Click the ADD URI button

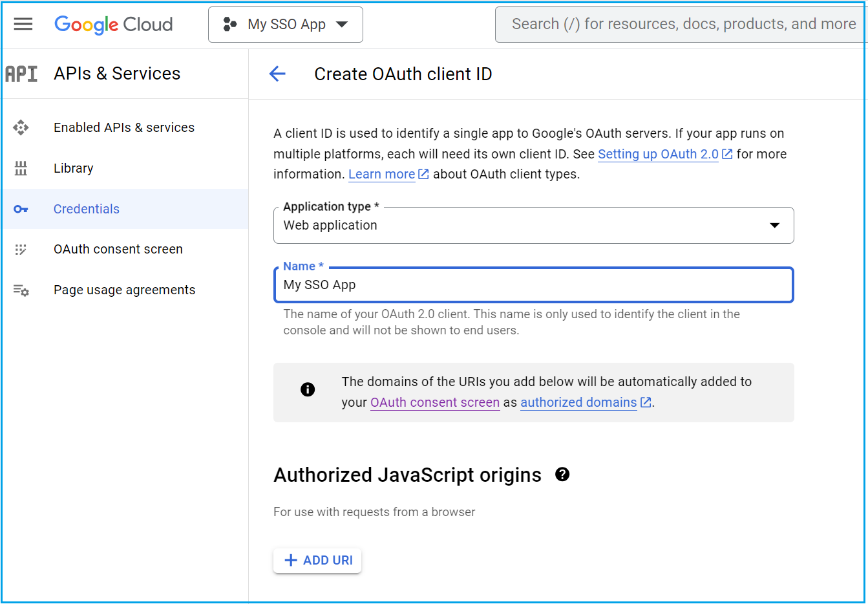pyautogui.click(x=317, y=560)
